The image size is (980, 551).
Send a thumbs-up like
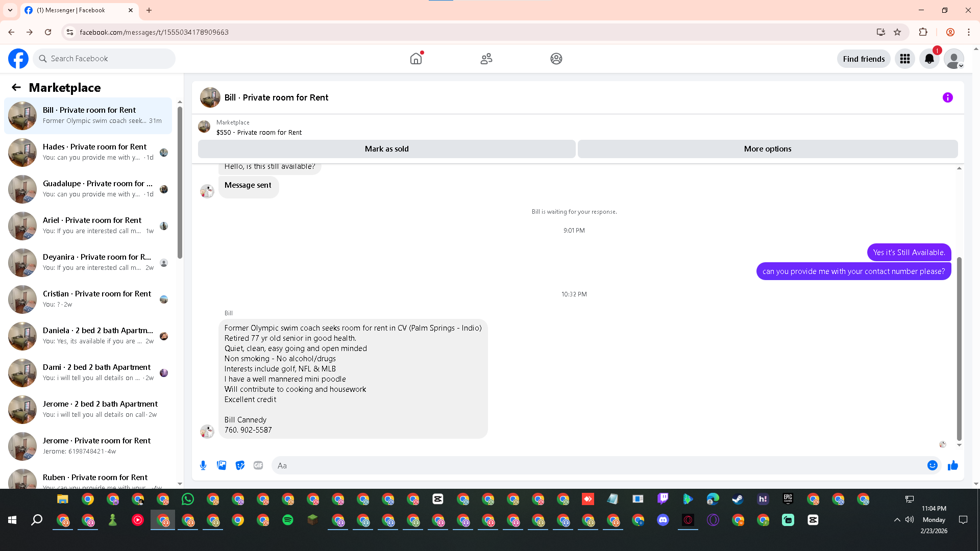pos(952,465)
